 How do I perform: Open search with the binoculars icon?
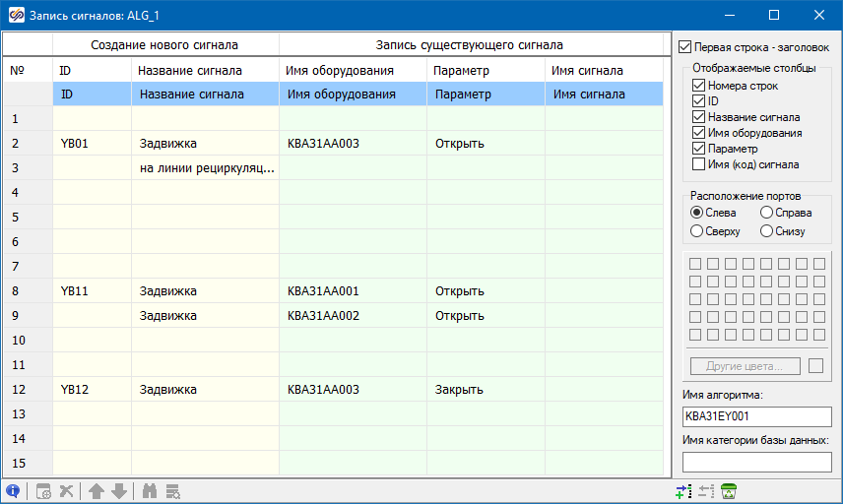pyautogui.click(x=150, y=490)
